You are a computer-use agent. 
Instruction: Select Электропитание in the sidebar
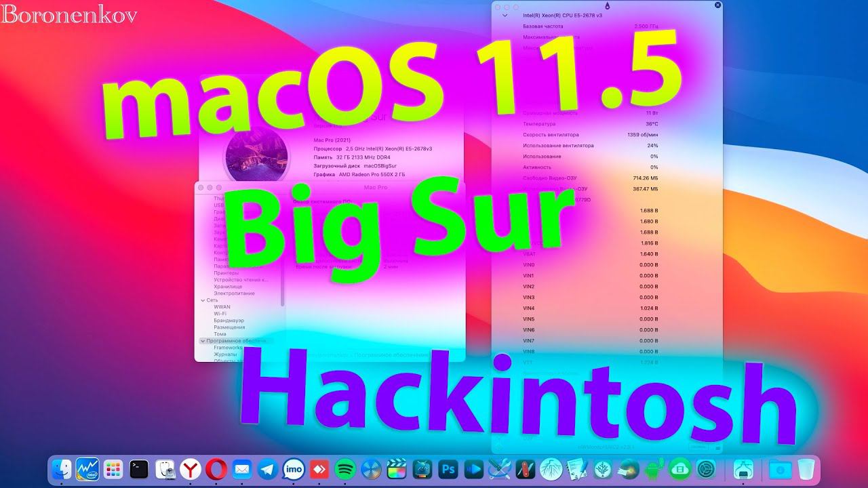[x=234, y=293]
